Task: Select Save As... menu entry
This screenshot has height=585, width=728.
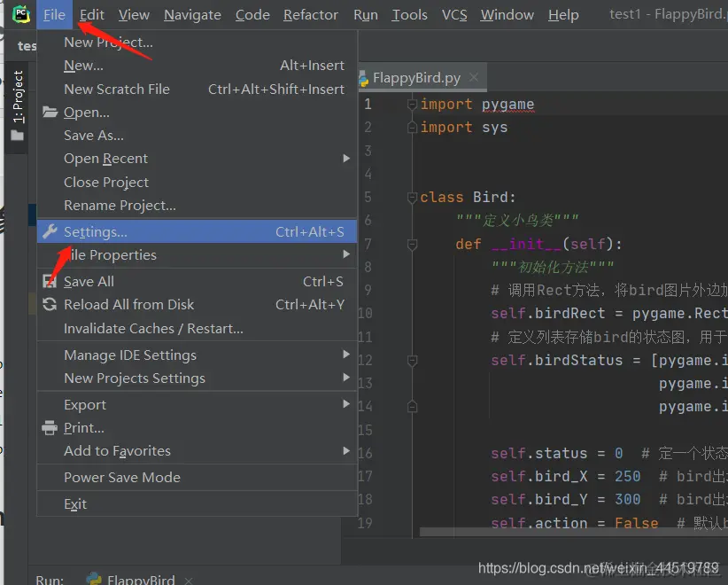Action: coord(197,136)
